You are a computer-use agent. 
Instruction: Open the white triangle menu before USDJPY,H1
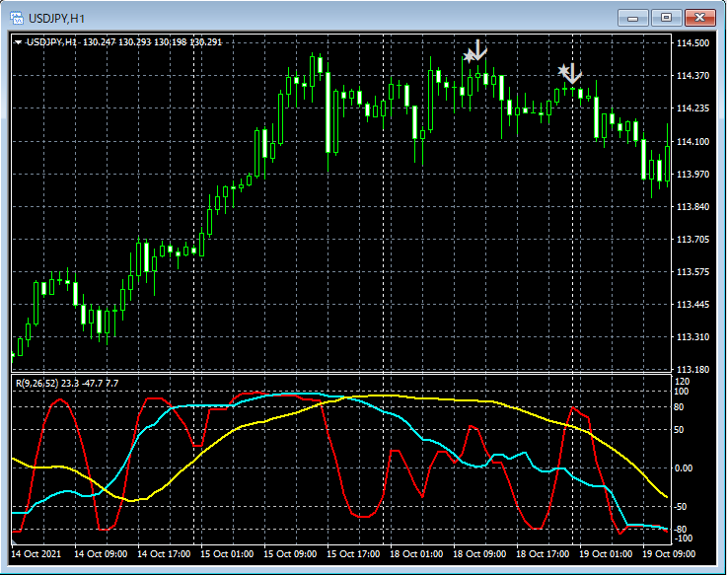(x=18, y=42)
